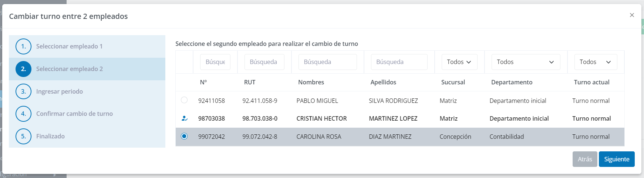Click step 4 circle icon
644x178 pixels.
click(x=23, y=114)
